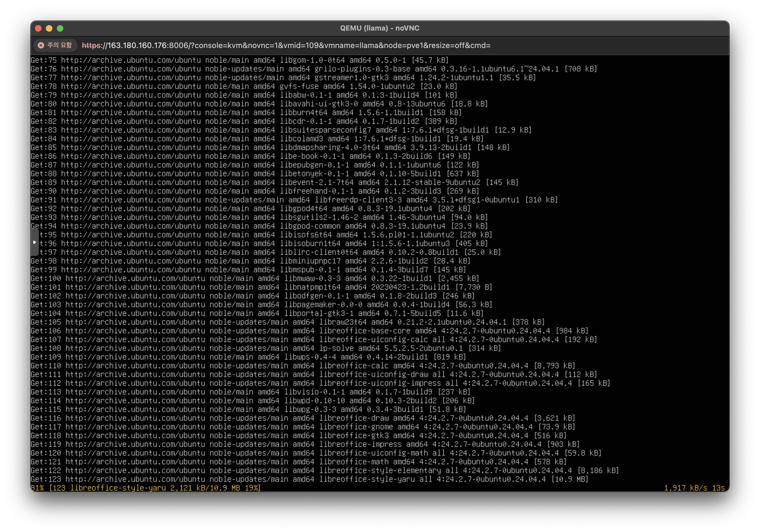
Task: Click the 81% download progress status line
Action: pos(146,488)
